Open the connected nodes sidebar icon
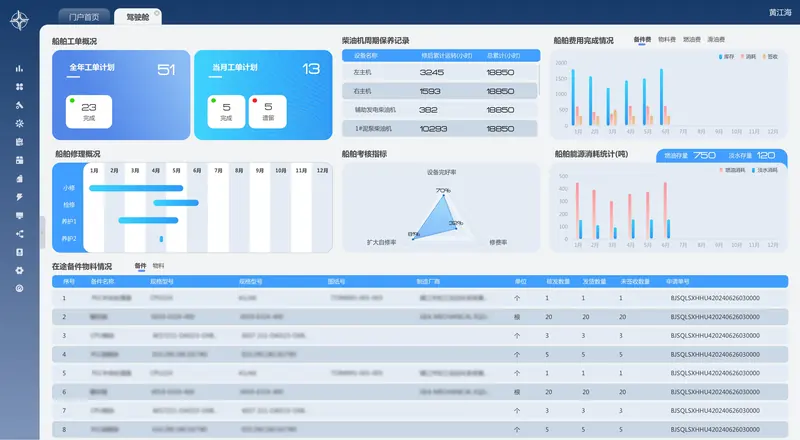The height and width of the screenshot is (440, 800). (19, 234)
